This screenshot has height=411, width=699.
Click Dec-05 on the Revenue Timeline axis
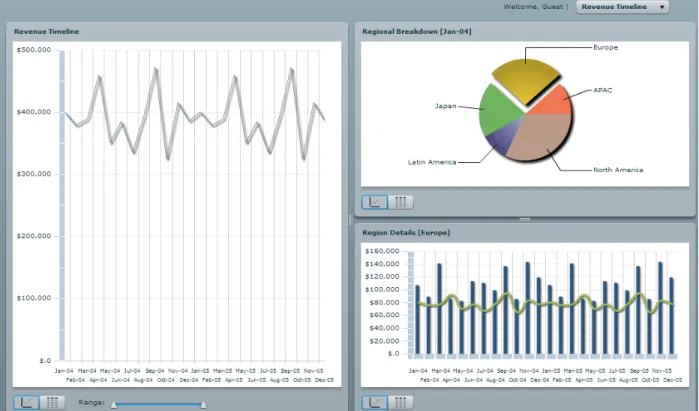pyautogui.click(x=324, y=380)
